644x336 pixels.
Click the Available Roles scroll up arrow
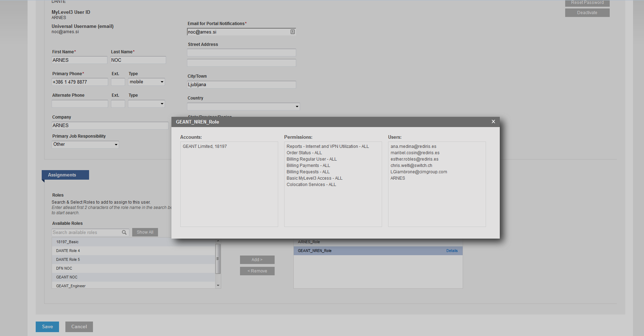point(218,240)
